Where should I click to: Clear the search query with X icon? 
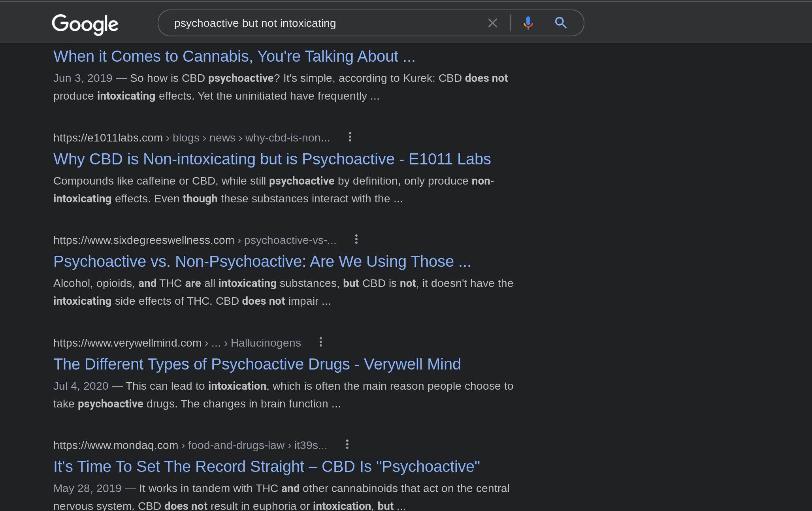[492, 23]
